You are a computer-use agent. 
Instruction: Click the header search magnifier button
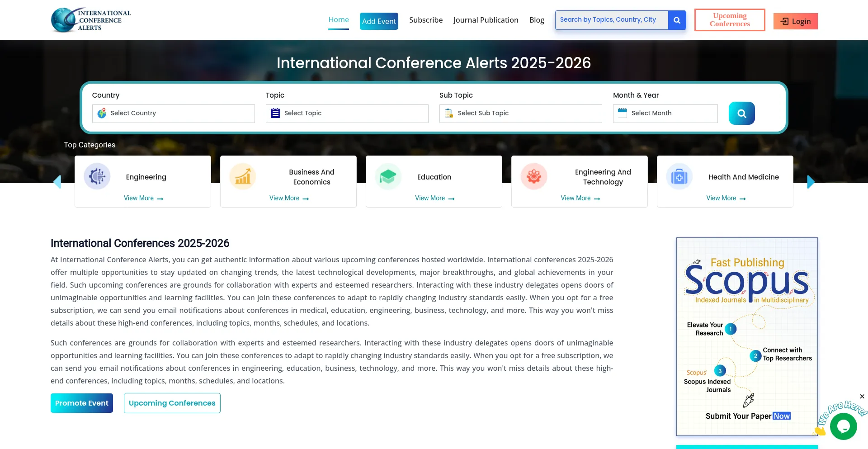pos(677,20)
